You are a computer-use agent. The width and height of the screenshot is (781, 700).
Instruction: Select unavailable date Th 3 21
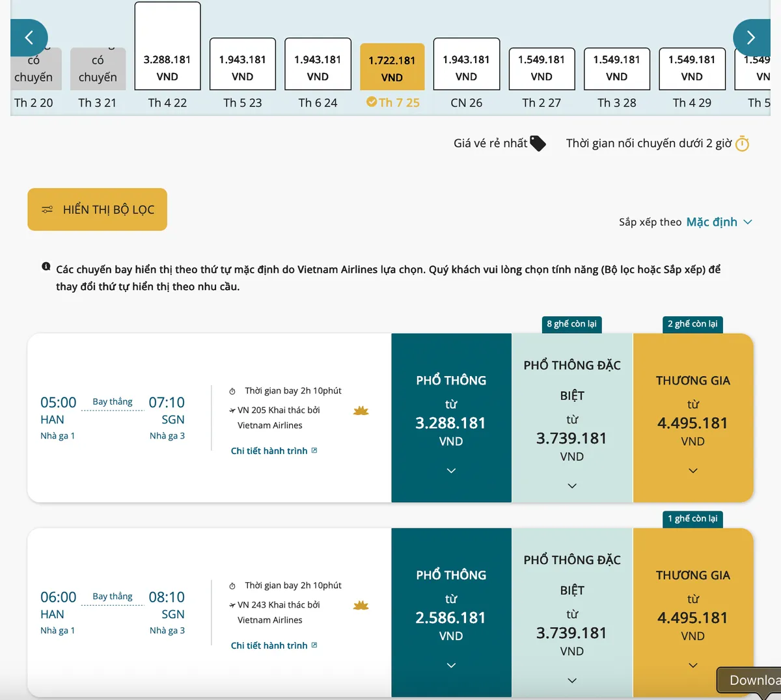tap(98, 69)
